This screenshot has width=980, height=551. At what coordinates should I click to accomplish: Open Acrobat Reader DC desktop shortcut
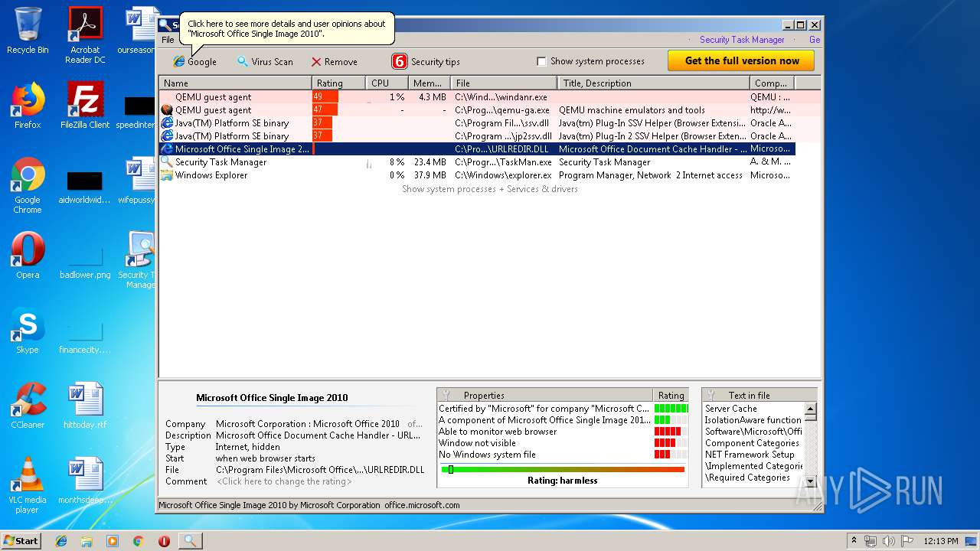pyautogui.click(x=85, y=35)
